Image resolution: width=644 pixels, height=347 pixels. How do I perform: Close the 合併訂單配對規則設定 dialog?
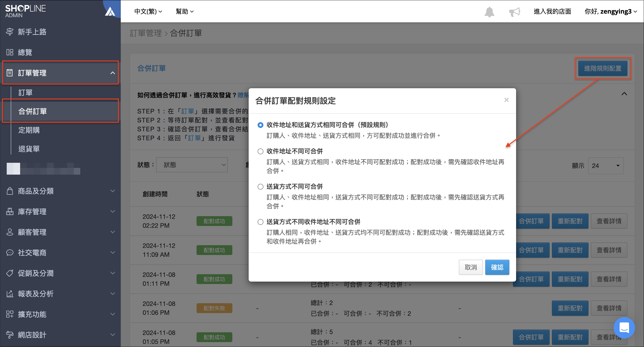(x=506, y=100)
